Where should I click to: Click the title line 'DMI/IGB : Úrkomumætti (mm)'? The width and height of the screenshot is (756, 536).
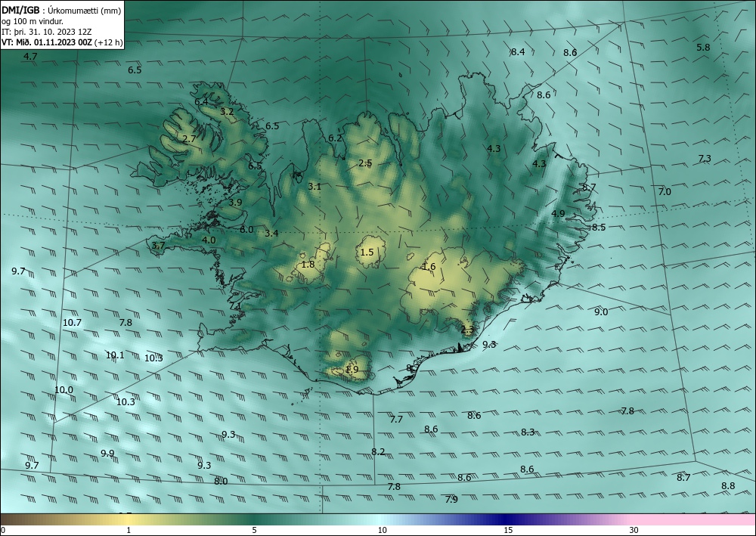pos(61,10)
